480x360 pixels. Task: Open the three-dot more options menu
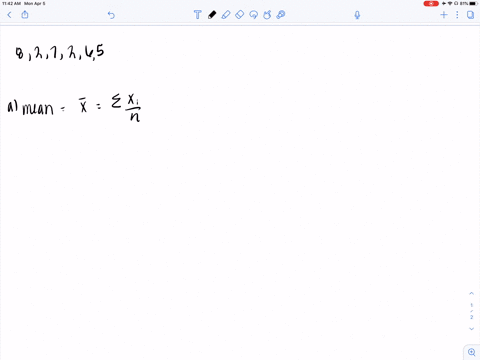point(457,15)
